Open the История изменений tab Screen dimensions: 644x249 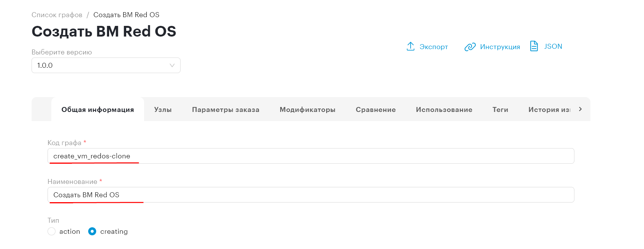pyautogui.click(x=549, y=109)
